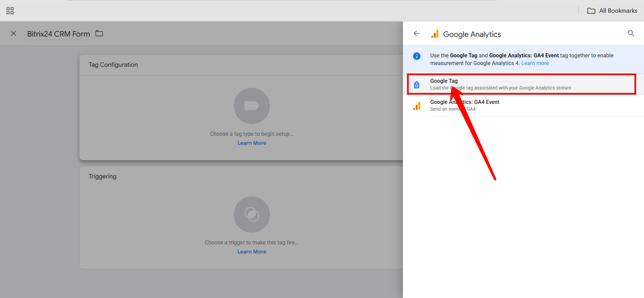The image size is (644, 298).
Task: Close the Bitrix24 CRM Form tag editor
Action: (13, 34)
